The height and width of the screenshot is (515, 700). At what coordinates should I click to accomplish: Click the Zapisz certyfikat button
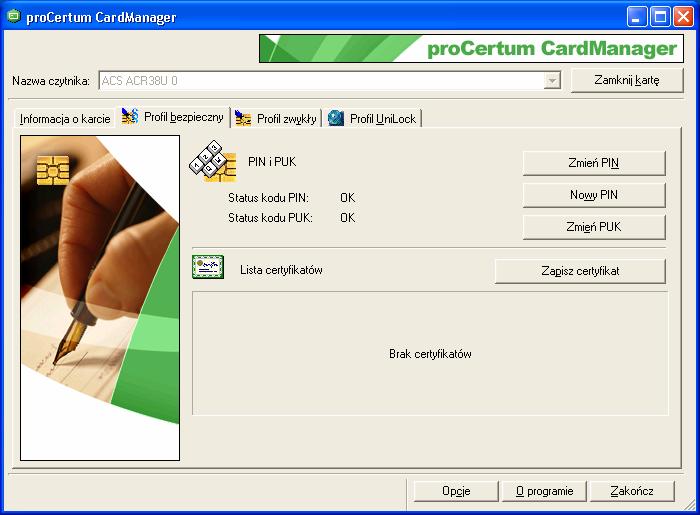(x=580, y=271)
